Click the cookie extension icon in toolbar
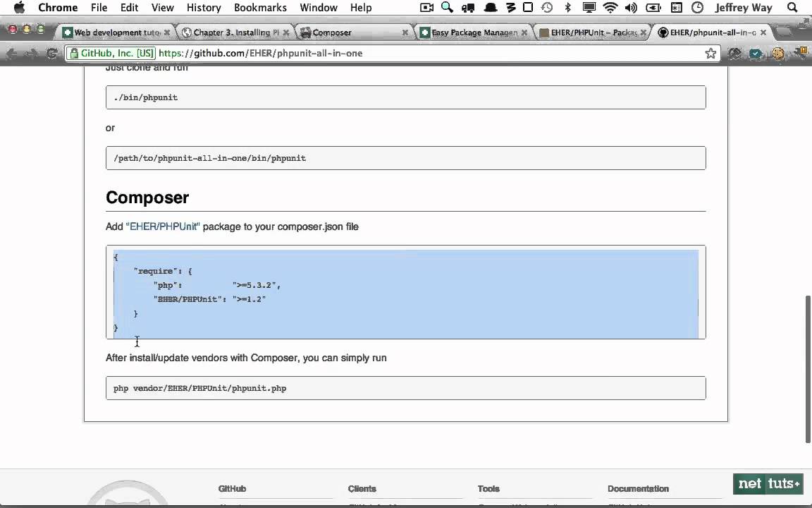This screenshot has width=812, height=508. (x=777, y=54)
